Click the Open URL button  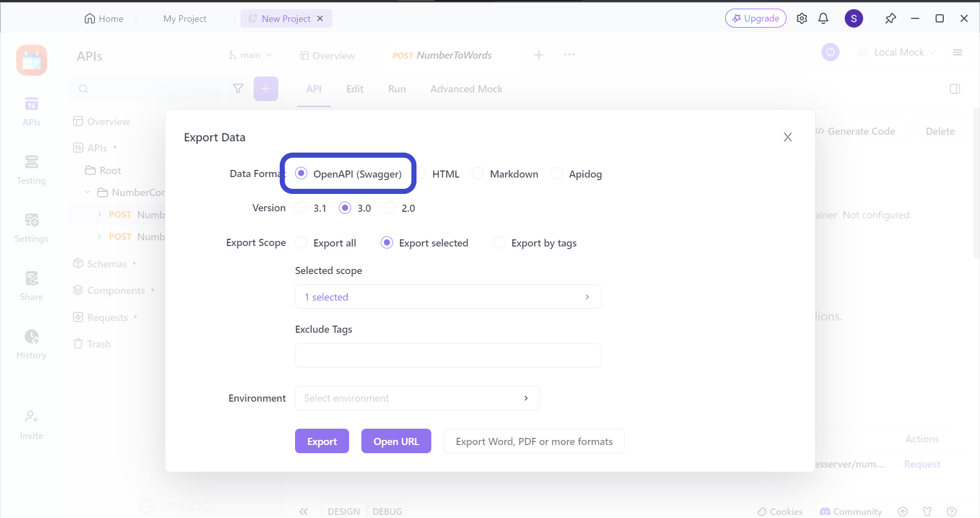coord(396,441)
